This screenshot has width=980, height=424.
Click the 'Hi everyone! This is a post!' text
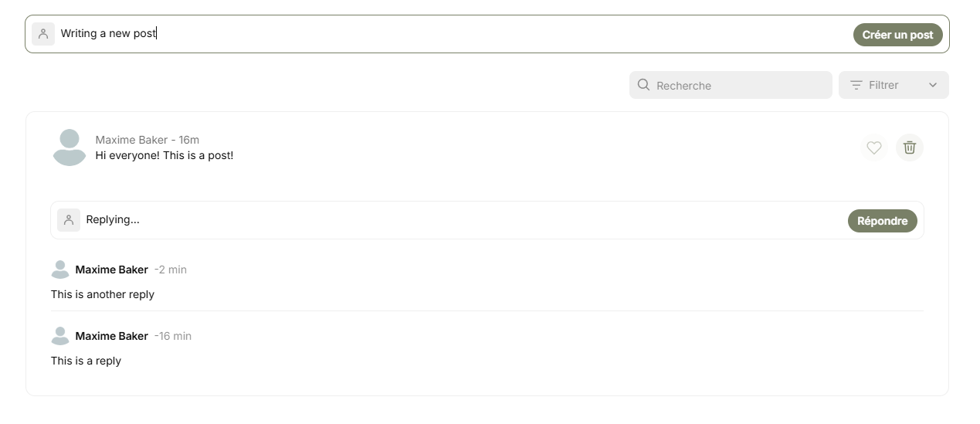pos(164,155)
